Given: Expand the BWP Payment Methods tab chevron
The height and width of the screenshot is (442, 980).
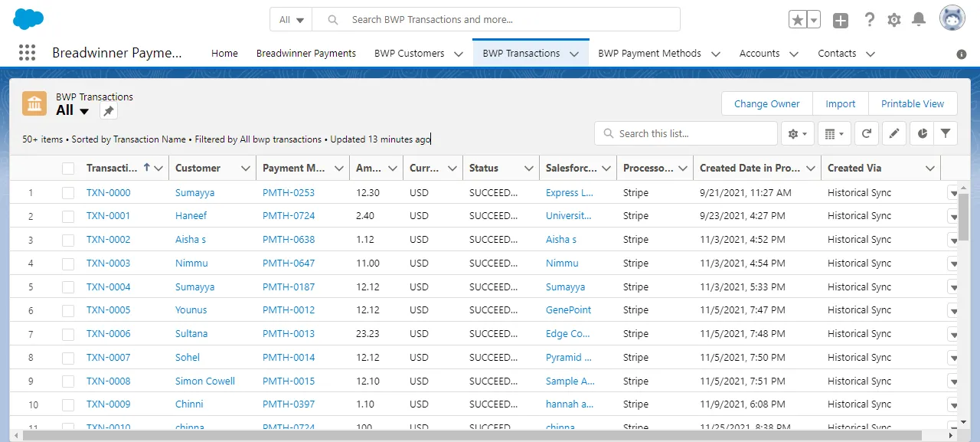Looking at the screenshot, I should 715,54.
